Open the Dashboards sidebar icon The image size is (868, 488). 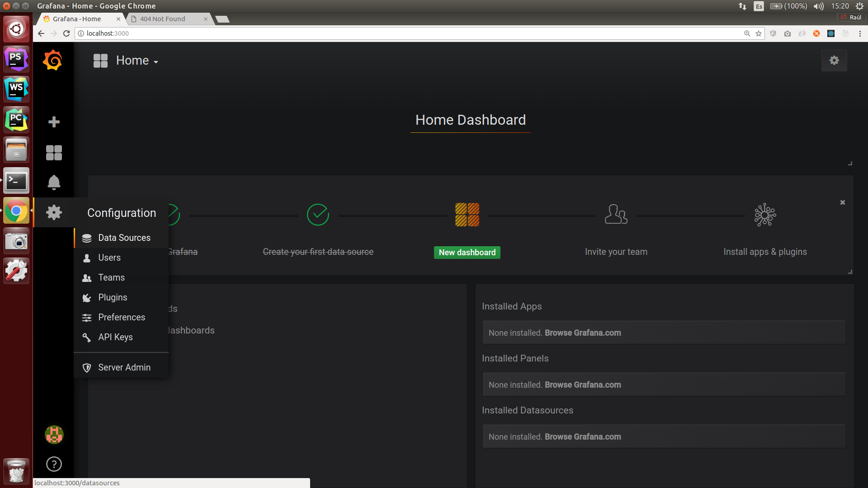click(54, 153)
